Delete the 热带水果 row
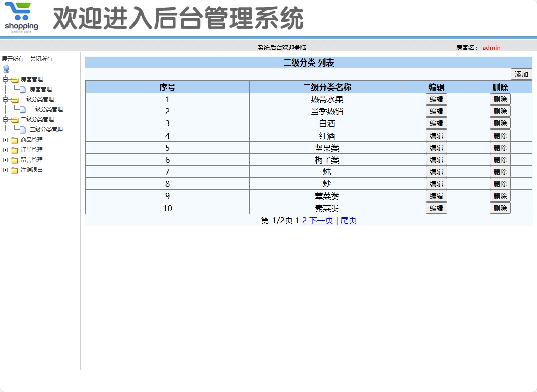 point(500,99)
